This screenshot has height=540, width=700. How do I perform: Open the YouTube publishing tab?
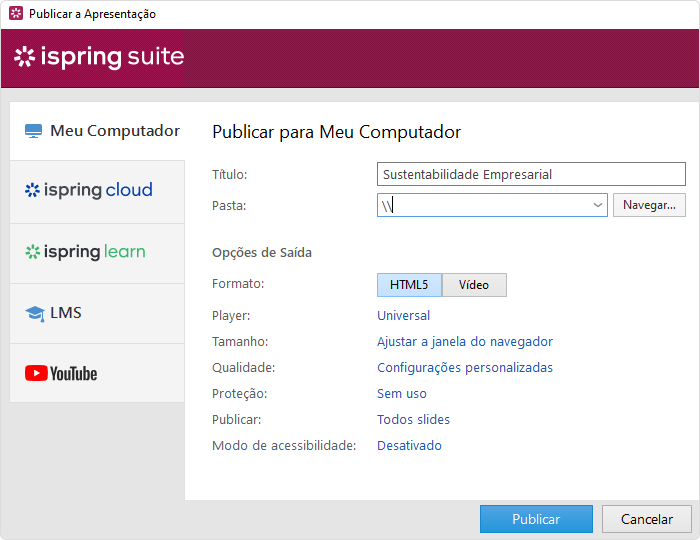click(97, 373)
